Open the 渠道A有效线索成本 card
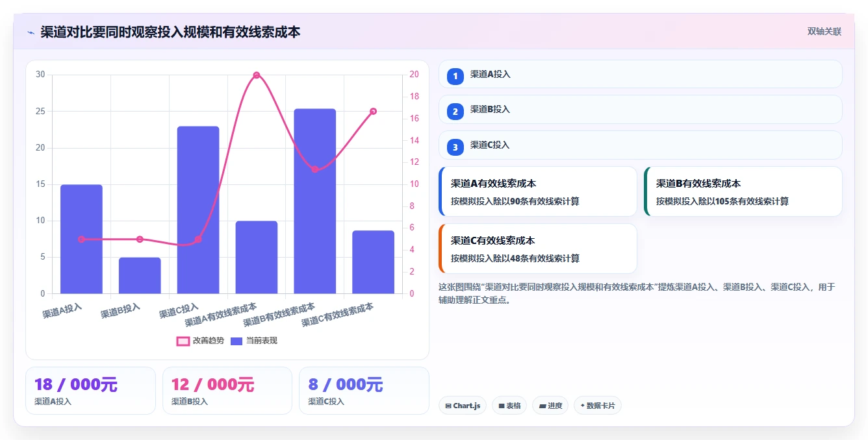The height and width of the screenshot is (440, 868). (538, 191)
